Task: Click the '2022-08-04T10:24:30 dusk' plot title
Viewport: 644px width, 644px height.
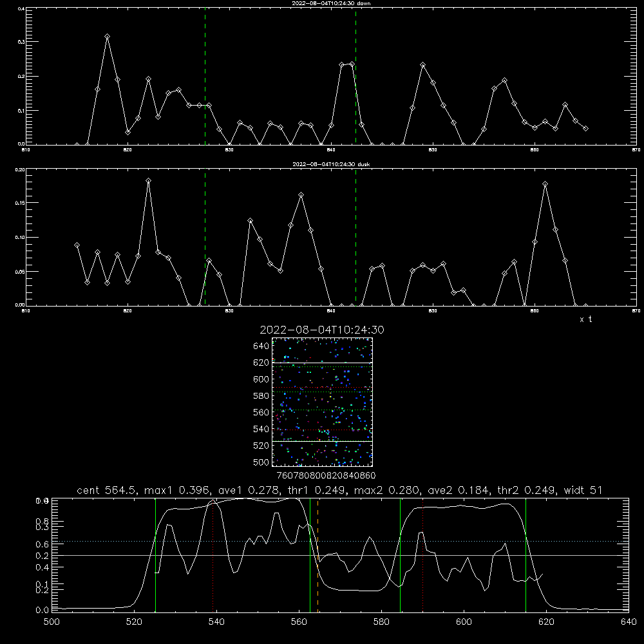Action: point(331,164)
